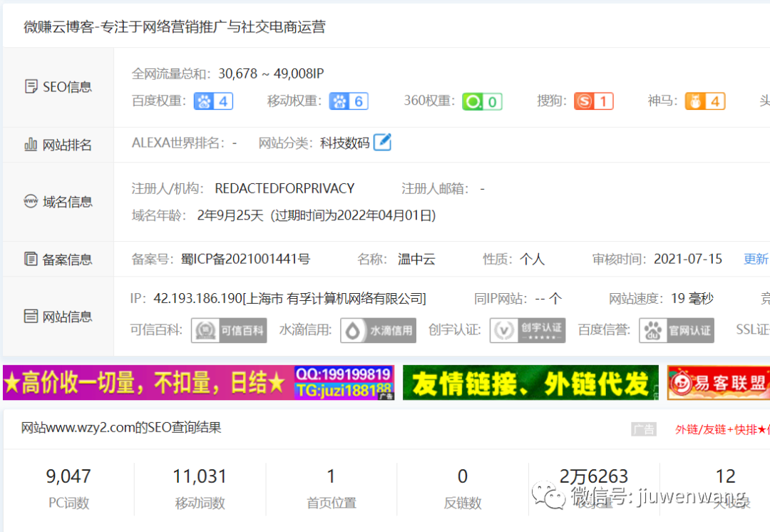Click the 首页位置 value 1

332,476
